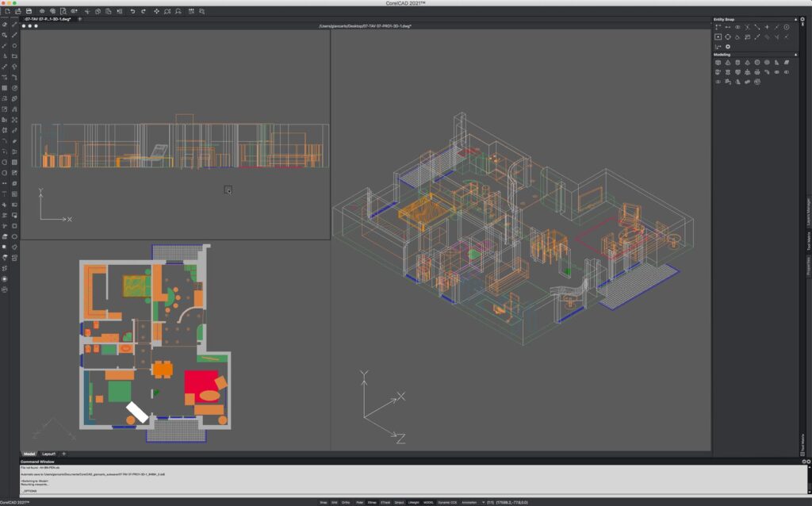The image size is (812, 506).
Task: Click the Save icon in top toolbar
Action: [x=29, y=11]
